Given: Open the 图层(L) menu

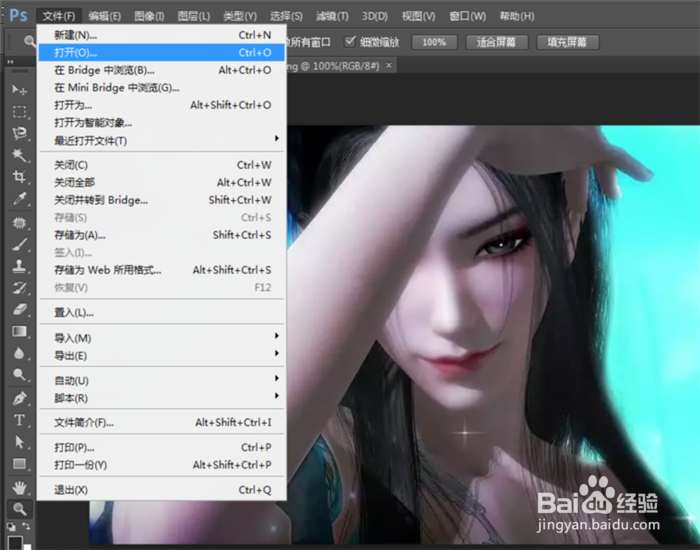Looking at the screenshot, I should (194, 17).
